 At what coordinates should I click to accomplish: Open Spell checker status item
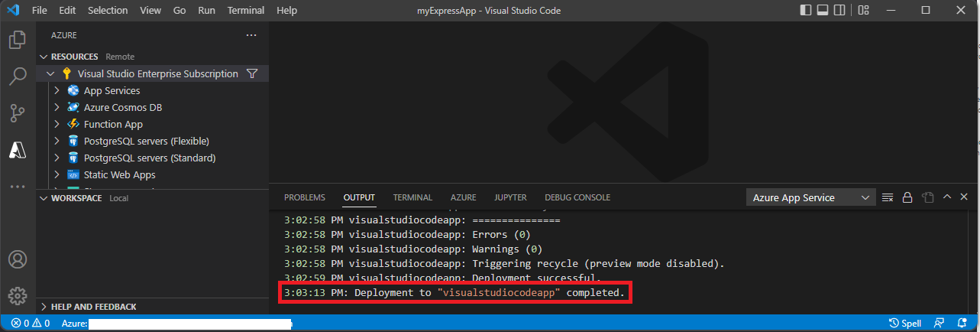(906, 324)
